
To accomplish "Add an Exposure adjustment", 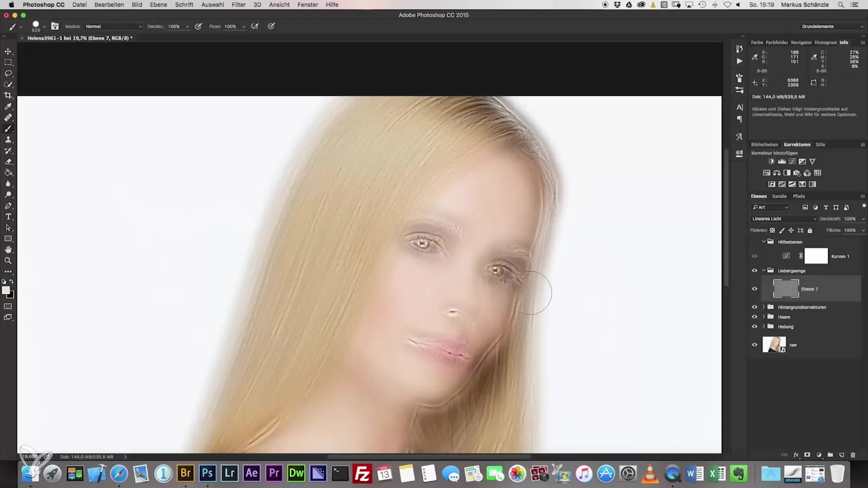I will click(x=802, y=161).
